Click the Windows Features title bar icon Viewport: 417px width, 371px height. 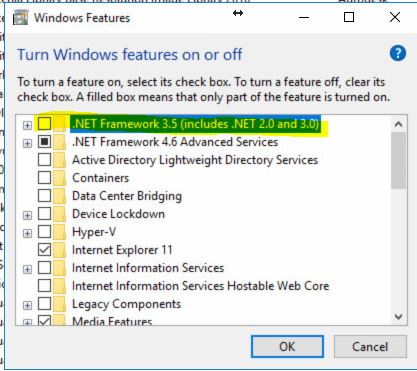click(x=20, y=18)
